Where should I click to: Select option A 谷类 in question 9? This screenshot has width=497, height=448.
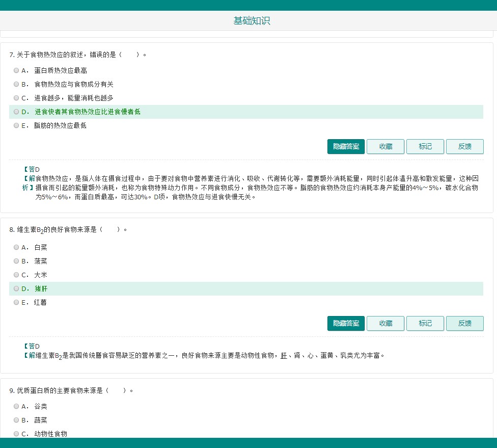pyautogui.click(x=16, y=406)
